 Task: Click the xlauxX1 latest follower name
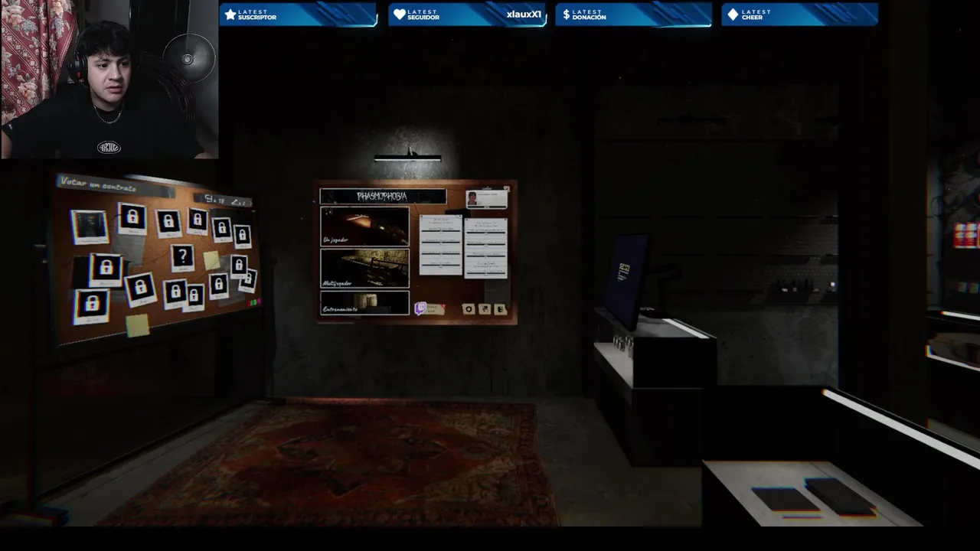(524, 15)
